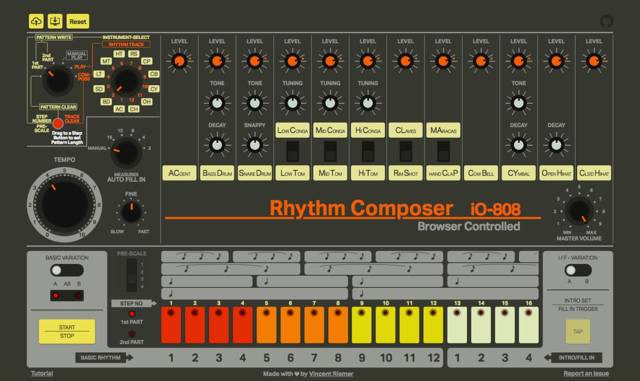Open the Tutorial link

42,373
